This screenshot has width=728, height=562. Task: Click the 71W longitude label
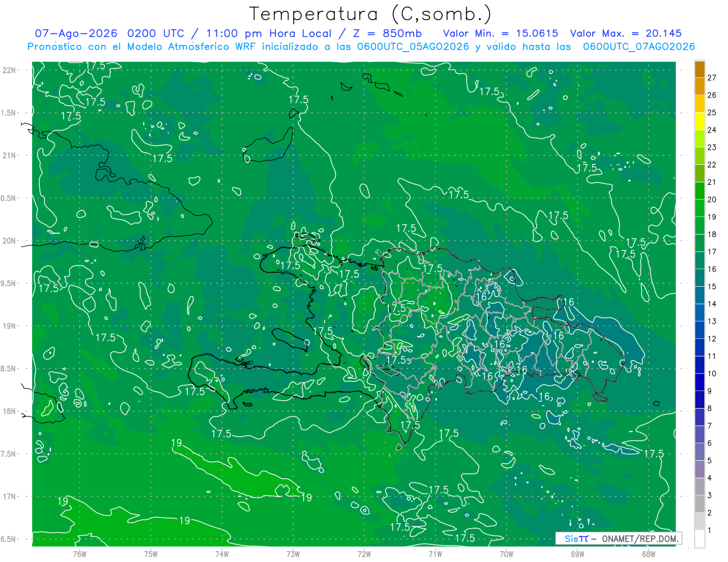(435, 554)
